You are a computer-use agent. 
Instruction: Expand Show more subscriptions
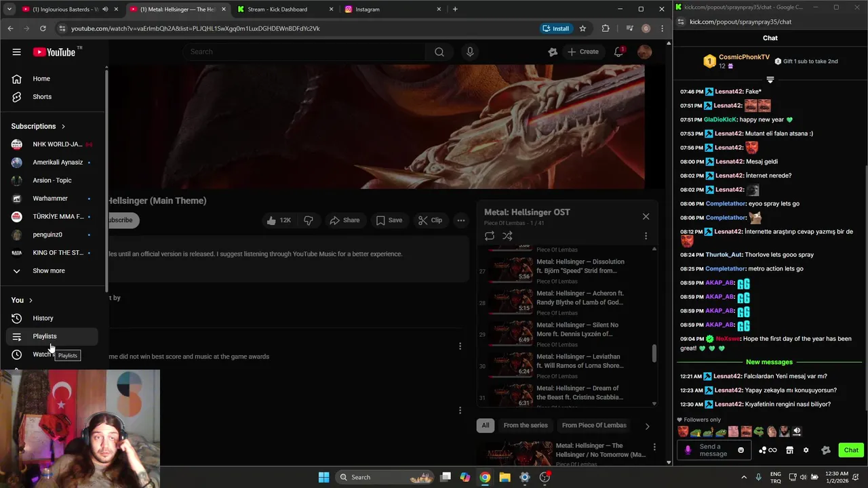coord(52,270)
